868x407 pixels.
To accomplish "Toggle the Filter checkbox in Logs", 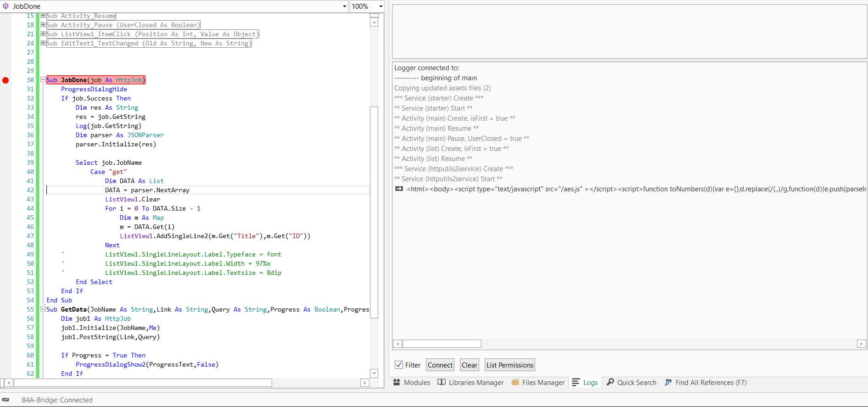I will pos(399,365).
